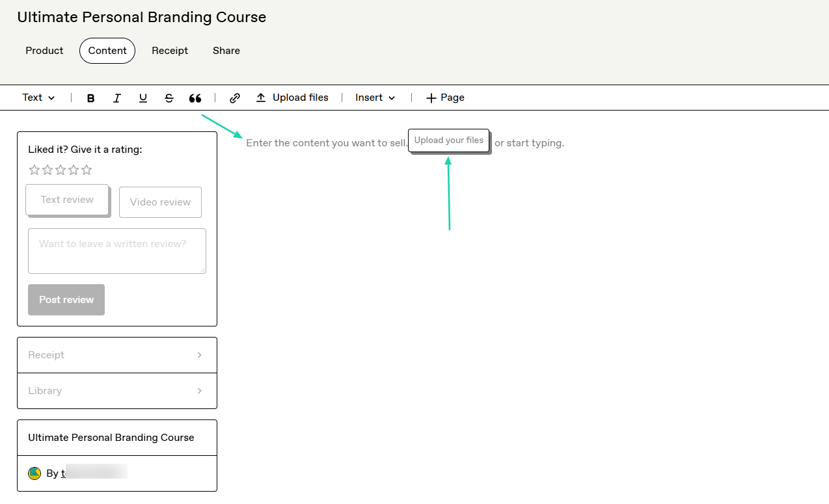Click the Post review button

(66, 300)
